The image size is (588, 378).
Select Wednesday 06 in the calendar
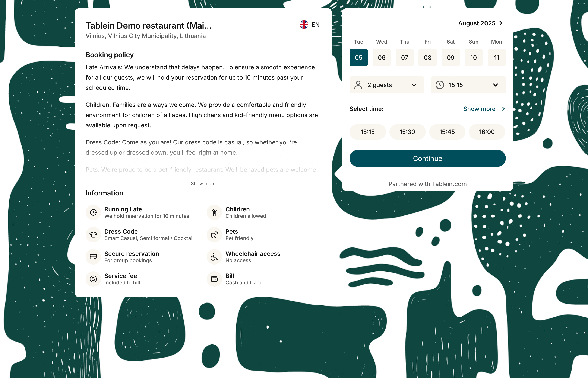tap(382, 58)
